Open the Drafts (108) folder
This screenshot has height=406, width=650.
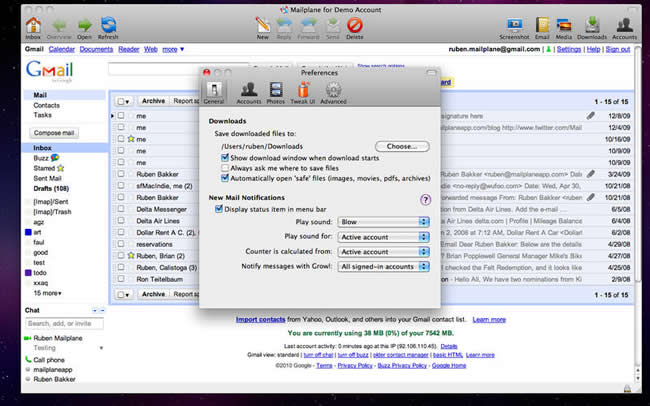pyautogui.click(x=51, y=188)
